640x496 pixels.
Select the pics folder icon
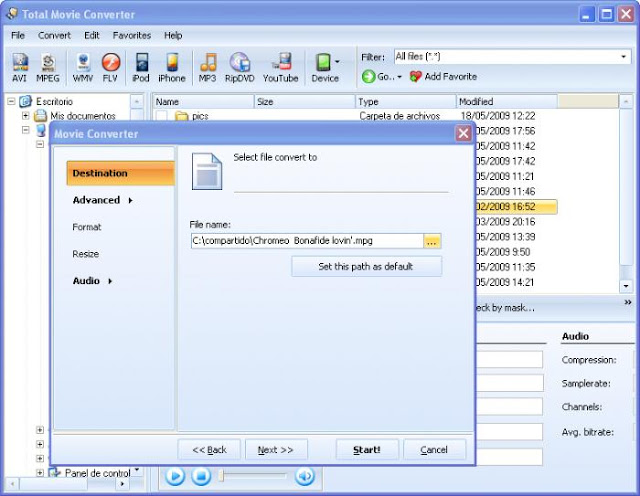(182, 116)
